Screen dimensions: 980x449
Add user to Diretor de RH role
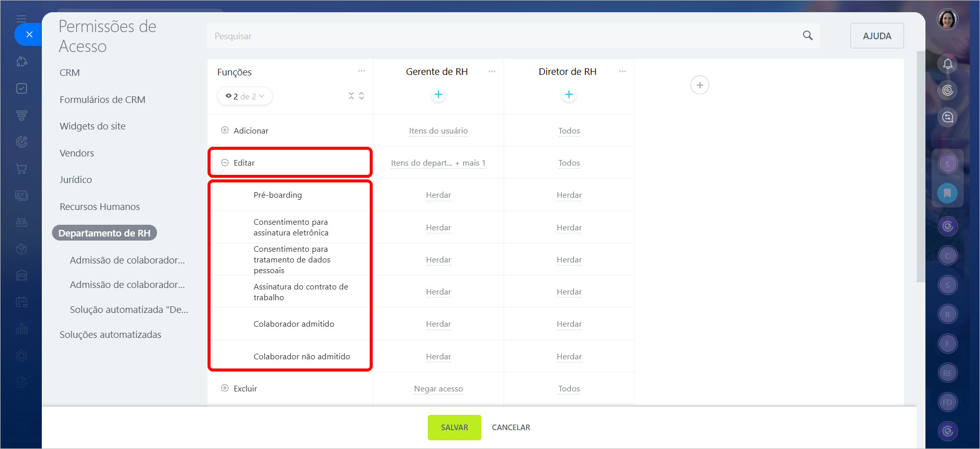tap(569, 94)
